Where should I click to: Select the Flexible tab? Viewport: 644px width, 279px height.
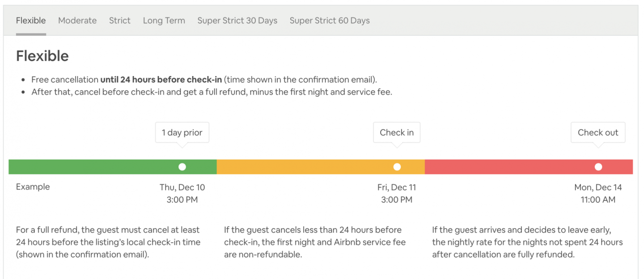click(31, 21)
